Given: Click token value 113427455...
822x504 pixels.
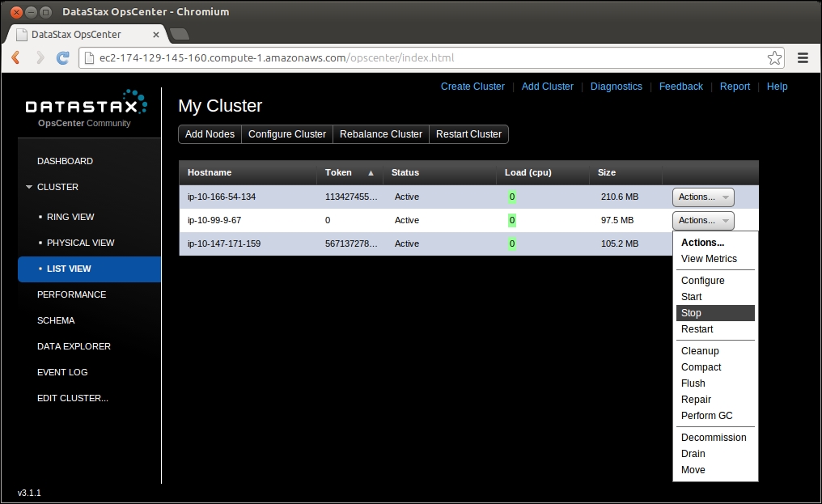Looking at the screenshot, I should [350, 197].
